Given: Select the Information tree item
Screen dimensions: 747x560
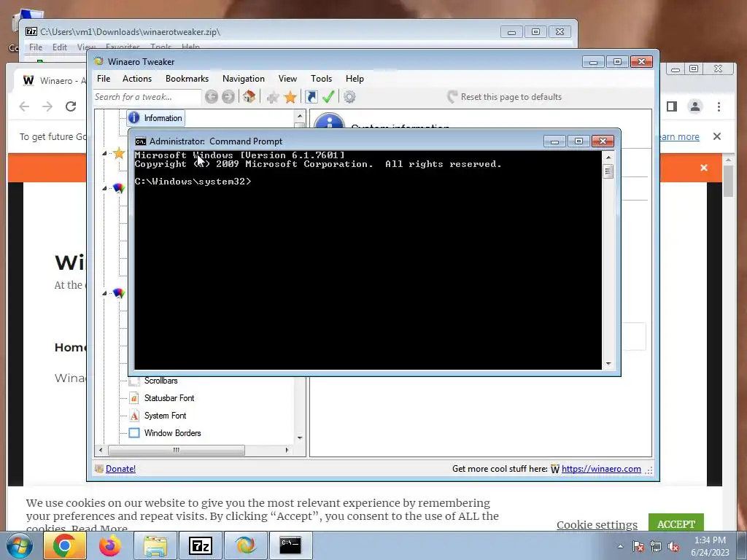Looking at the screenshot, I should [156, 118].
